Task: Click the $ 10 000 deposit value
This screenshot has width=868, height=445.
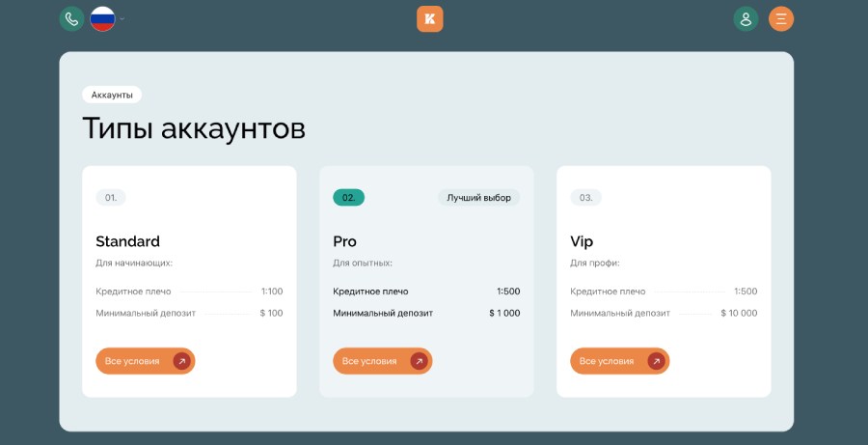Action: pyautogui.click(x=739, y=313)
